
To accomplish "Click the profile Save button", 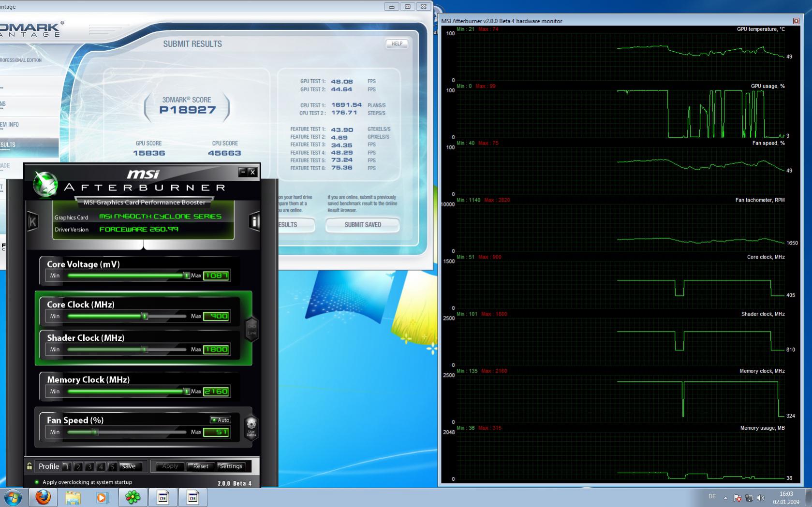I will (x=130, y=466).
